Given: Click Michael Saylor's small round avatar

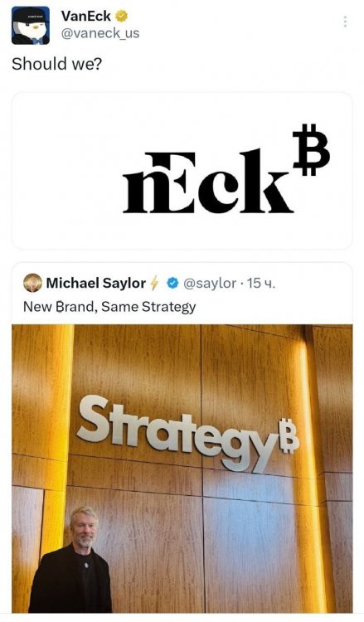Looking at the screenshot, I should click(32, 283).
